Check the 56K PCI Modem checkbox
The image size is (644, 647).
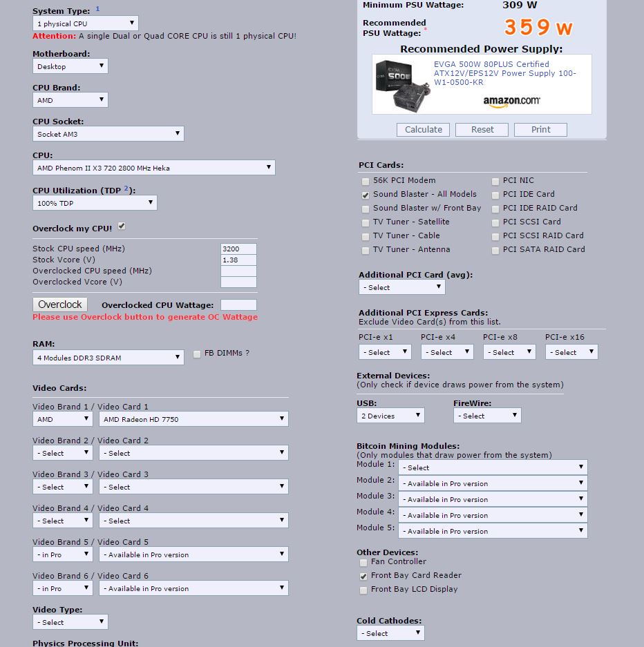pyautogui.click(x=366, y=182)
